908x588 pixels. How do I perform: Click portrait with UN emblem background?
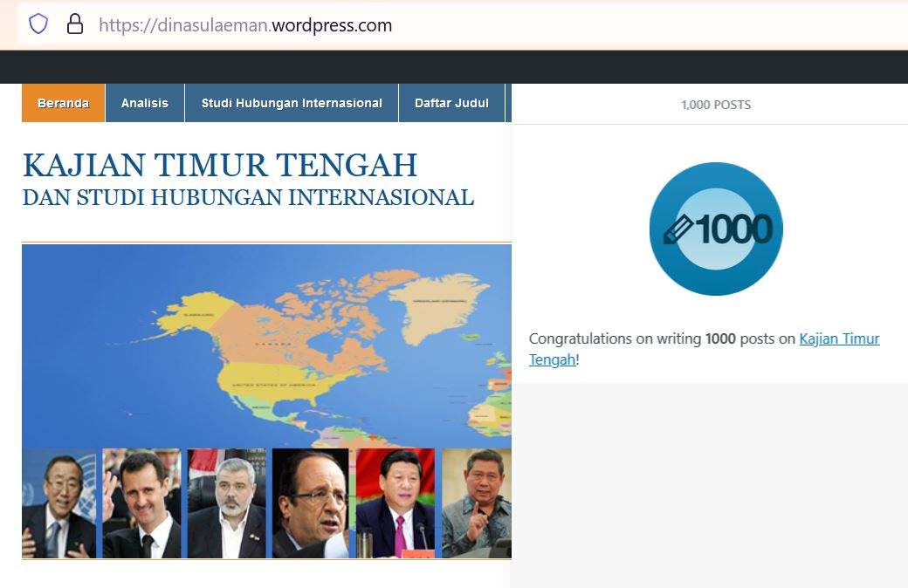pos(59,503)
